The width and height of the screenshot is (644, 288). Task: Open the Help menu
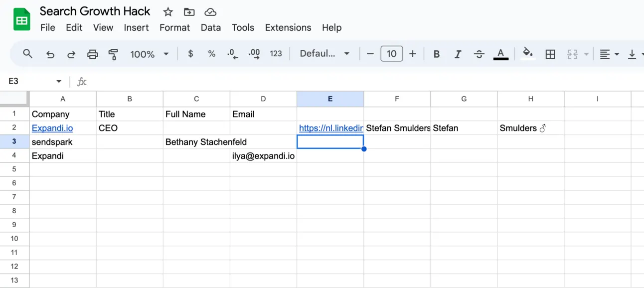[331, 28]
